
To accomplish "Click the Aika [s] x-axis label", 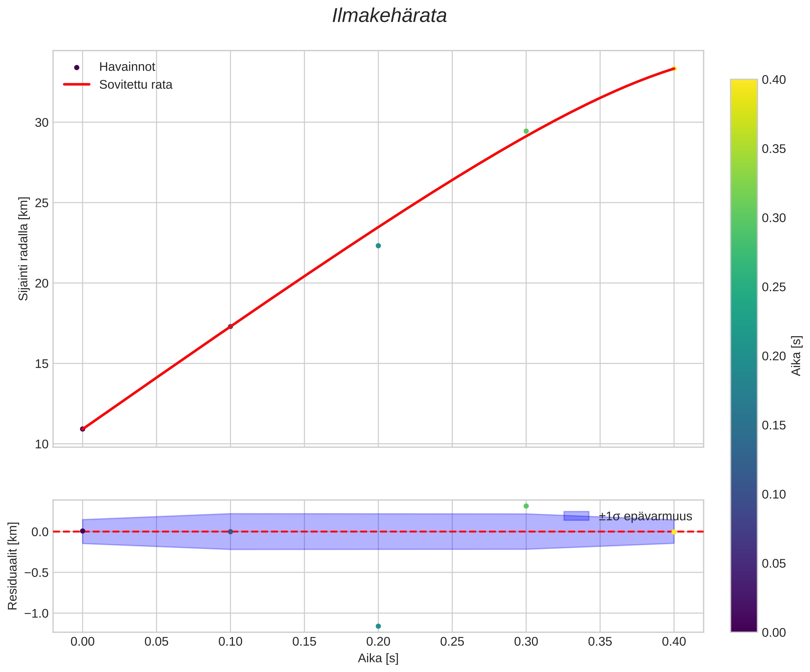I will [x=378, y=658].
